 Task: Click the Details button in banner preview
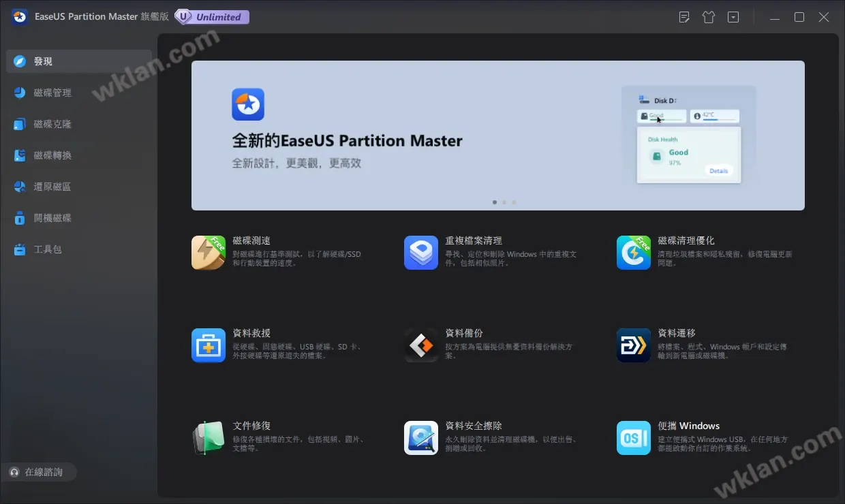pyautogui.click(x=719, y=171)
